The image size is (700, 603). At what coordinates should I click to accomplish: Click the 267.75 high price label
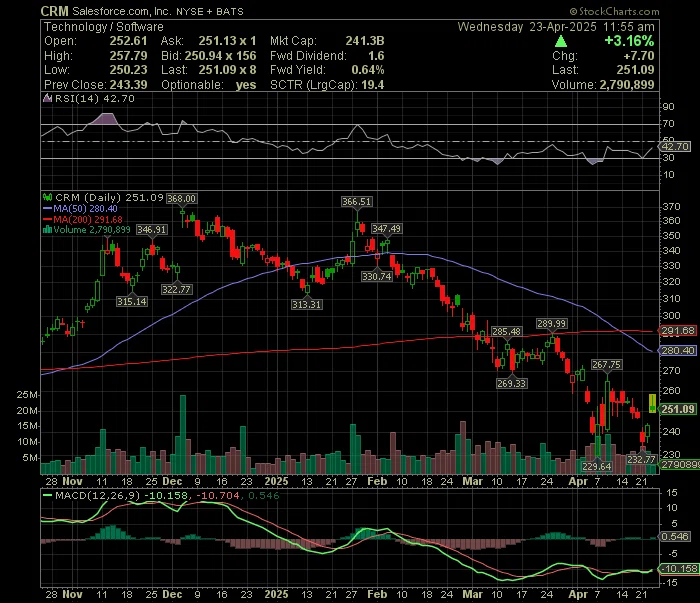point(606,365)
